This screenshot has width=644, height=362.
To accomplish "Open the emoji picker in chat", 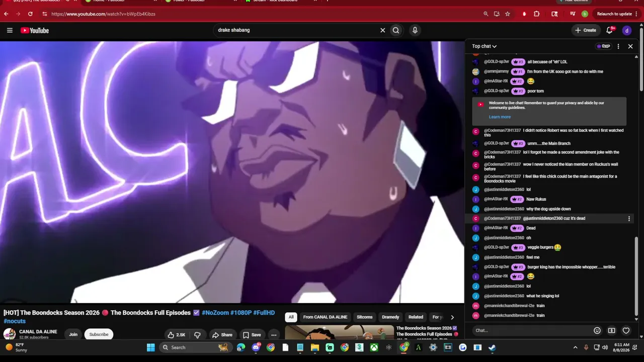I will click(x=597, y=330).
